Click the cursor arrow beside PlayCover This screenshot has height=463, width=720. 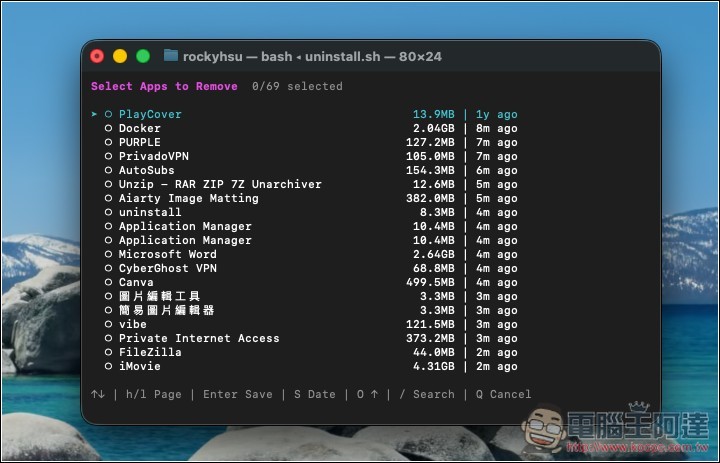click(x=94, y=114)
